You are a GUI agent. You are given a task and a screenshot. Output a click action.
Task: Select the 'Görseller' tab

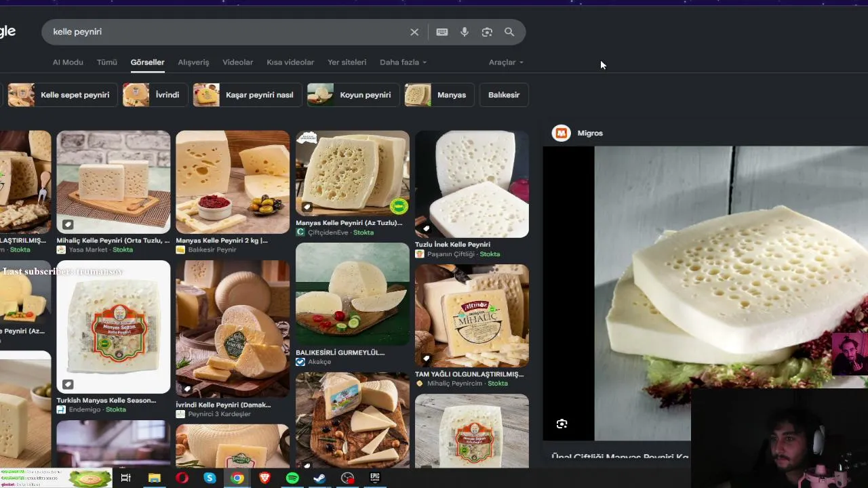(147, 62)
